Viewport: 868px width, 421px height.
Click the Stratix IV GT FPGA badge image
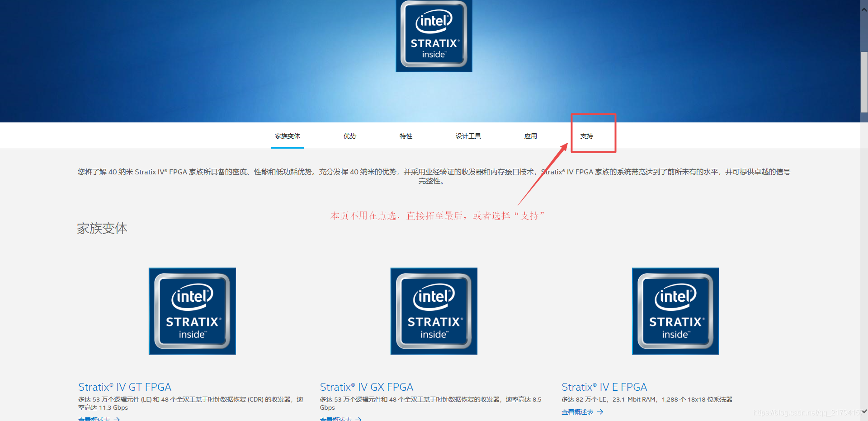[192, 311]
